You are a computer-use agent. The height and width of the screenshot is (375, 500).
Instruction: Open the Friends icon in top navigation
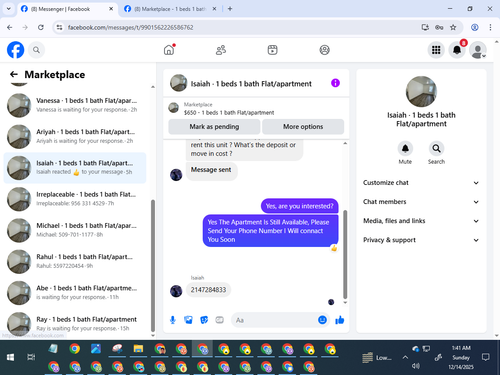click(x=221, y=50)
